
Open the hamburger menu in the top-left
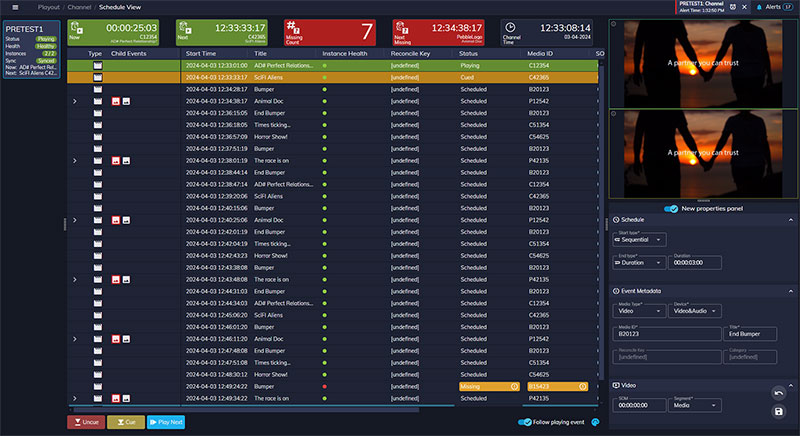pos(14,6)
